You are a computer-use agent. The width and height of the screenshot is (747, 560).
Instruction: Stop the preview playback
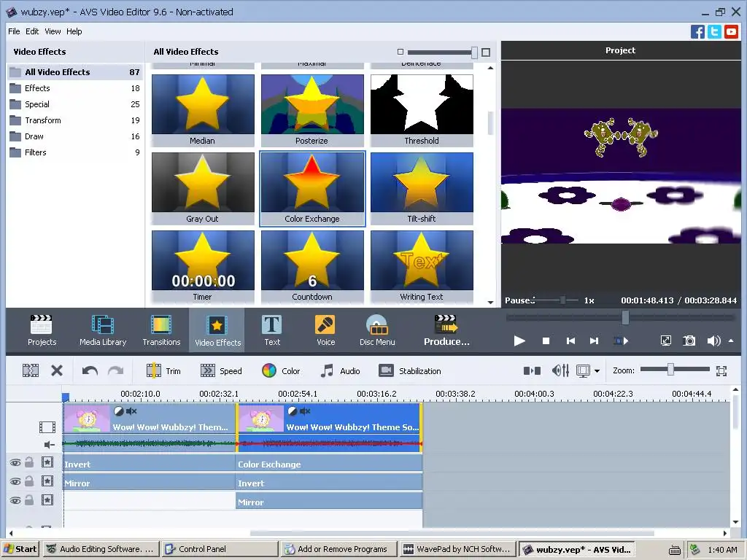click(546, 341)
